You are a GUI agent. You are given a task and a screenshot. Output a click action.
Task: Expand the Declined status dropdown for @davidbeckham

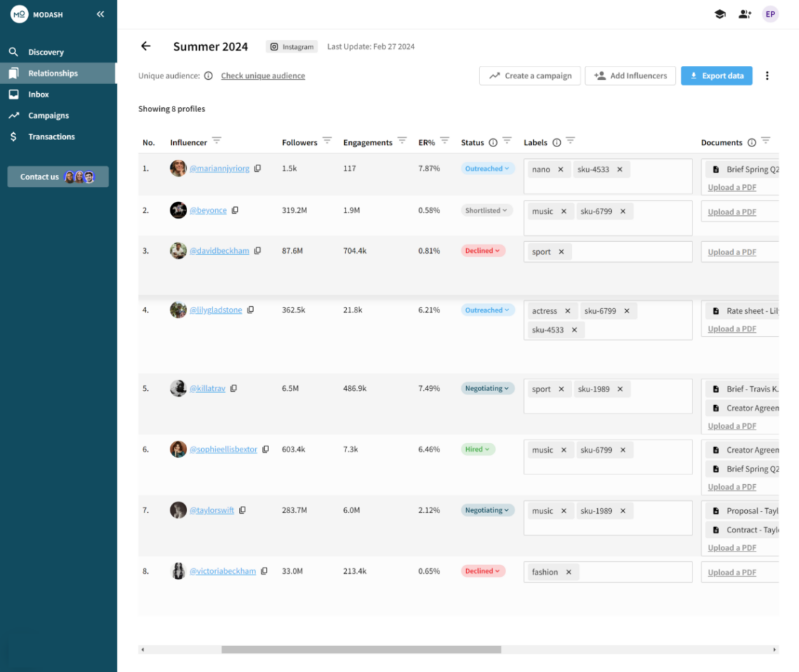483,251
